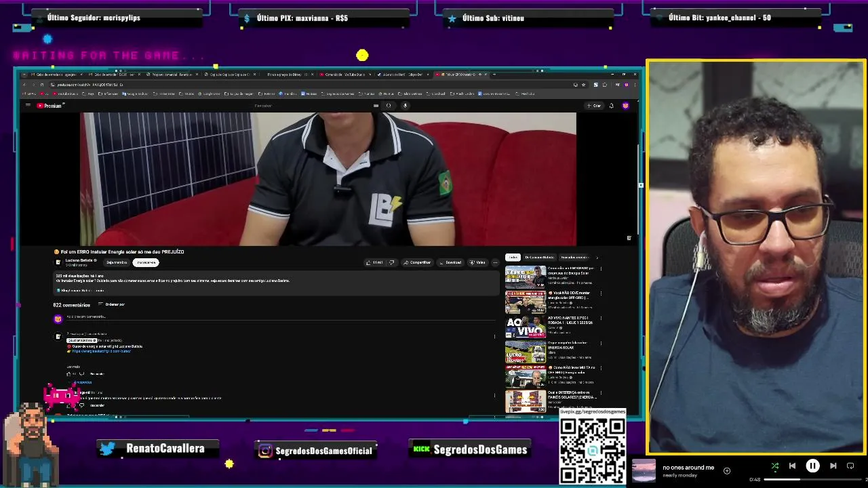The height and width of the screenshot is (488, 868).
Task: Show more recommendation chips with the arrow
Action: [597, 258]
